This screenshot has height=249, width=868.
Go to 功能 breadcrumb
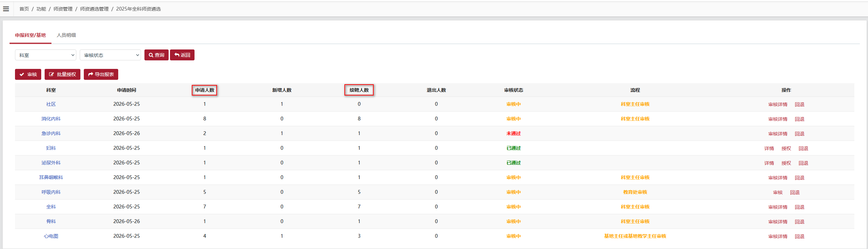(41, 9)
